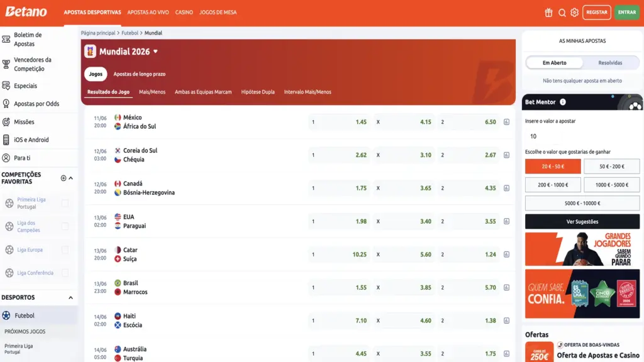644x362 pixels.
Task: Select the Jogos tab pill
Action: click(x=96, y=74)
